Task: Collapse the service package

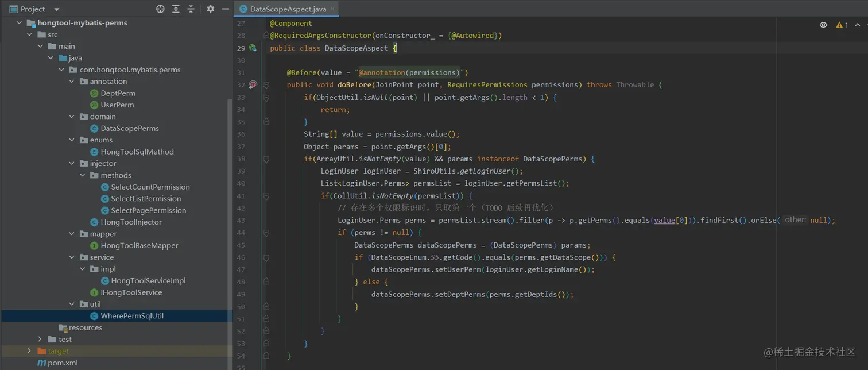Action: click(x=72, y=257)
